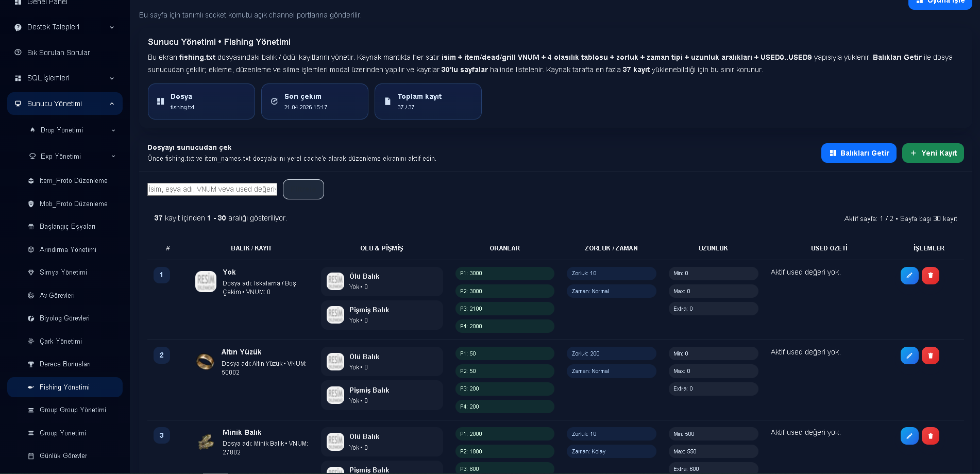Click 'Zaman: Kolay' value
This screenshot has height=474, width=980.
(612, 451)
